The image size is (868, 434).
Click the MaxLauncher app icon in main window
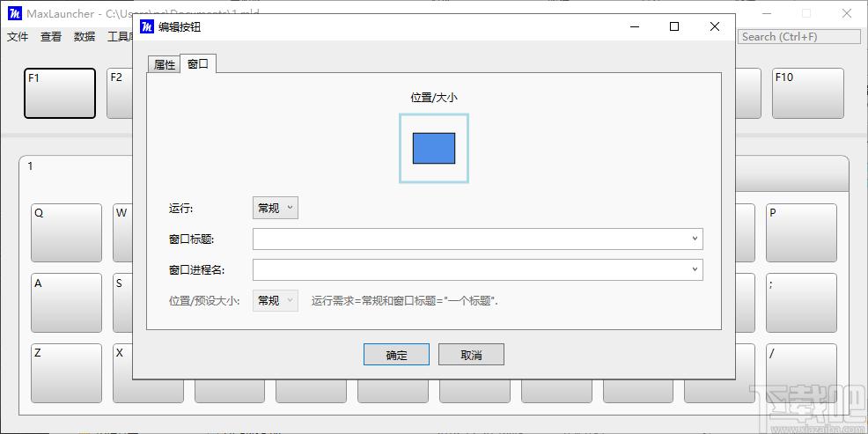14,14
